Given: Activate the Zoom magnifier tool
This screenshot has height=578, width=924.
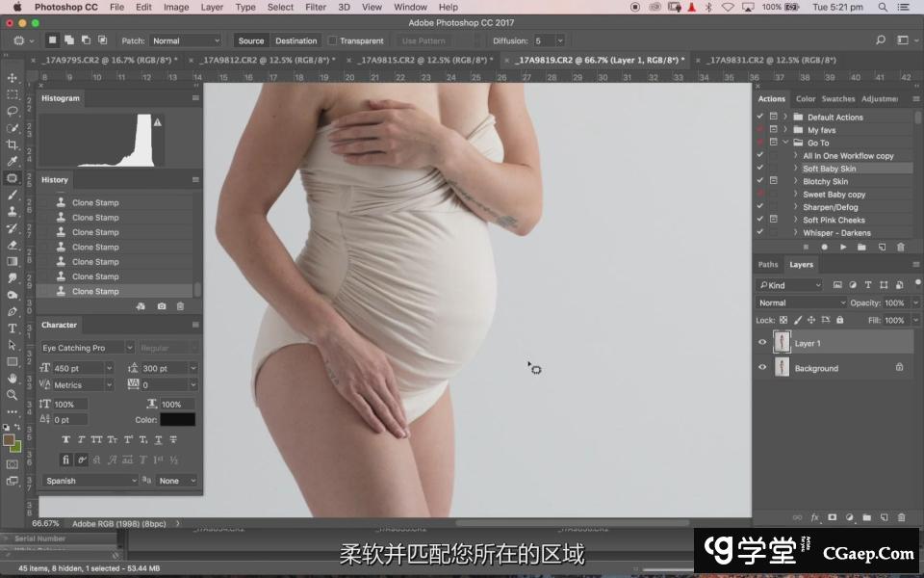Looking at the screenshot, I should point(13,395).
